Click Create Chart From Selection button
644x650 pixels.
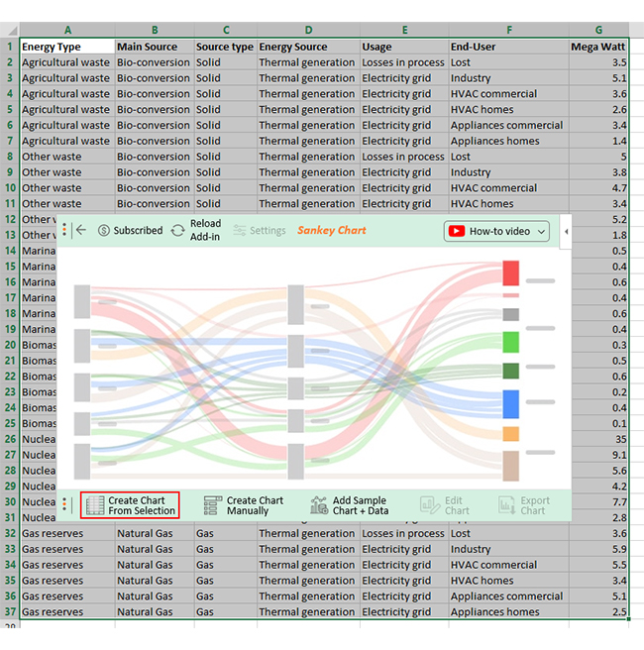pyautogui.click(x=130, y=505)
